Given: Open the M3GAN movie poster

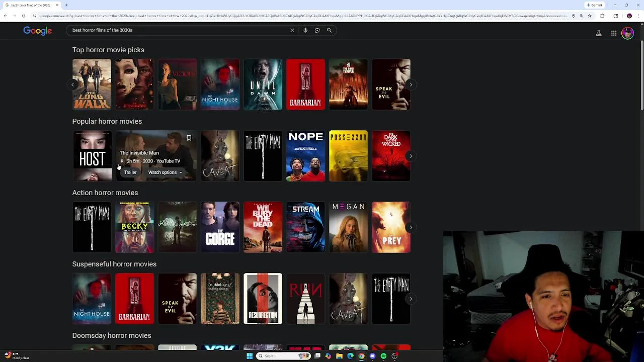Looking at the screenshot, I should pos(348,227).
